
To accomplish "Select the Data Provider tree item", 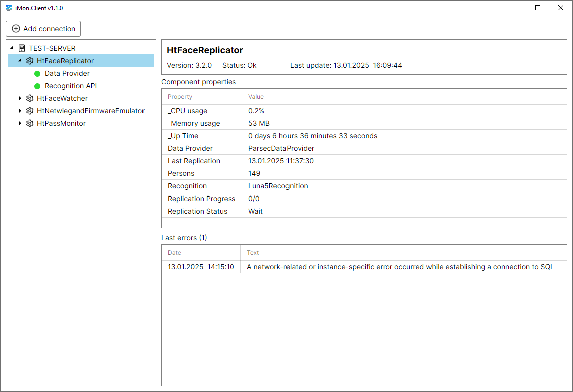I will pos(67,73).
